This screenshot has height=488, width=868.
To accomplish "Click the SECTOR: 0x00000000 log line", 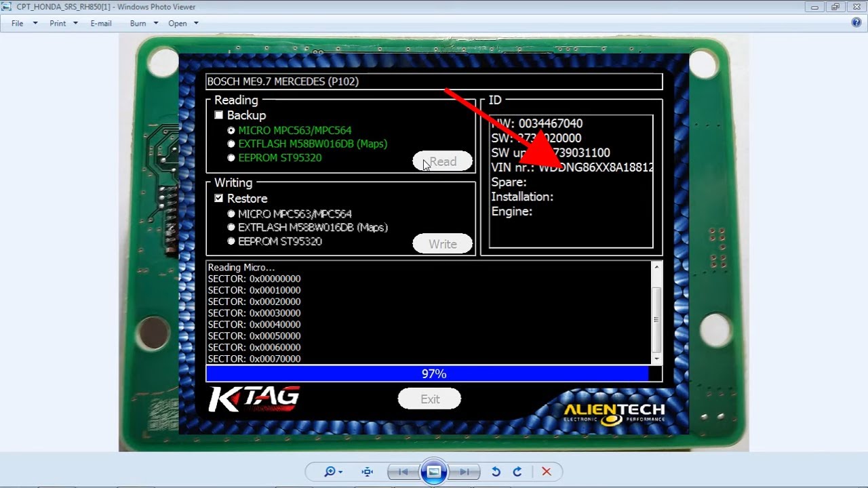I will coord(254,279).
